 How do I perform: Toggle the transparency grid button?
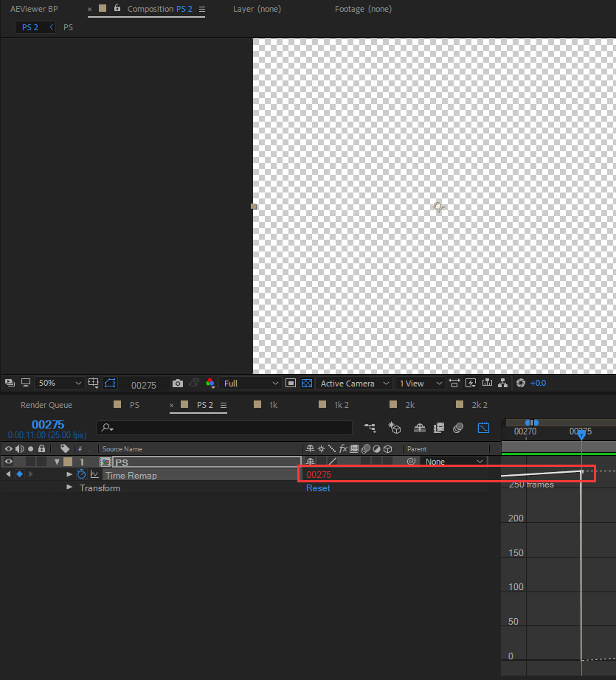pos(307,384)
